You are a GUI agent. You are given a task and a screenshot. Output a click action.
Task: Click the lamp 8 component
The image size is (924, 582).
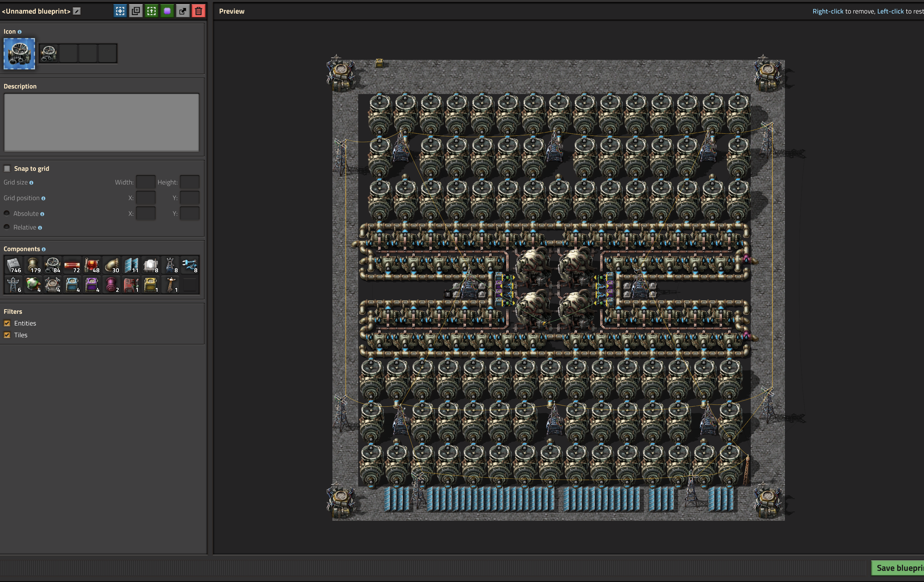click(151, 265)
